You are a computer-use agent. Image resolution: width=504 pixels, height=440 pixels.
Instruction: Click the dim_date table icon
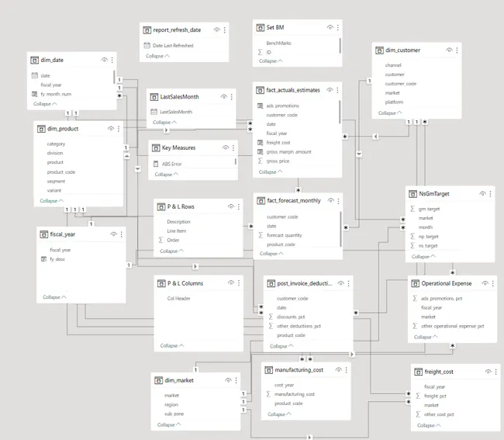click(34, 61)
